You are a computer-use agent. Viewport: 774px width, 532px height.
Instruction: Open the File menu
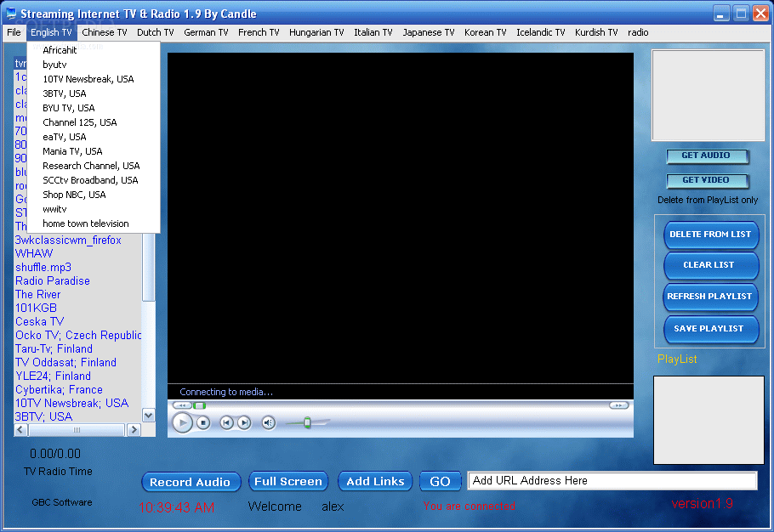pyautogui.click(x=14, y=32)
